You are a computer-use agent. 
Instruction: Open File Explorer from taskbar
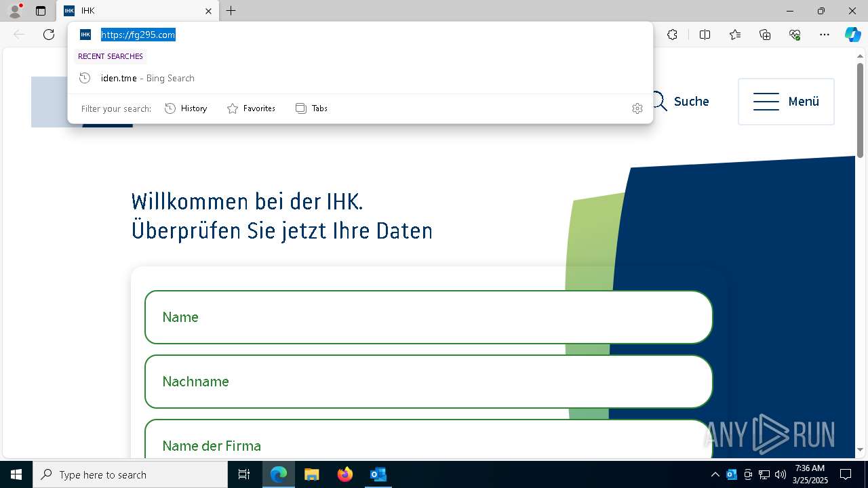311,474
